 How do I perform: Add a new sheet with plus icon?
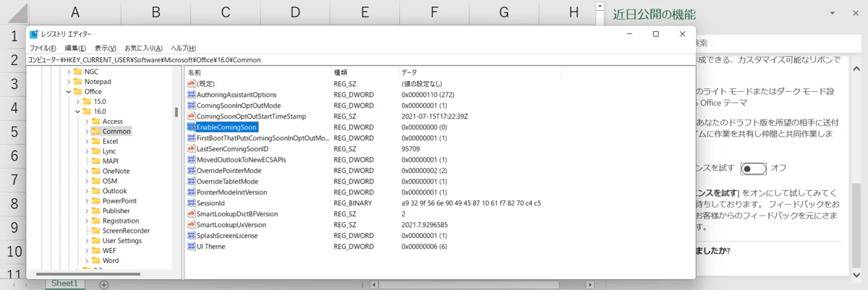(x=104, y=285)
